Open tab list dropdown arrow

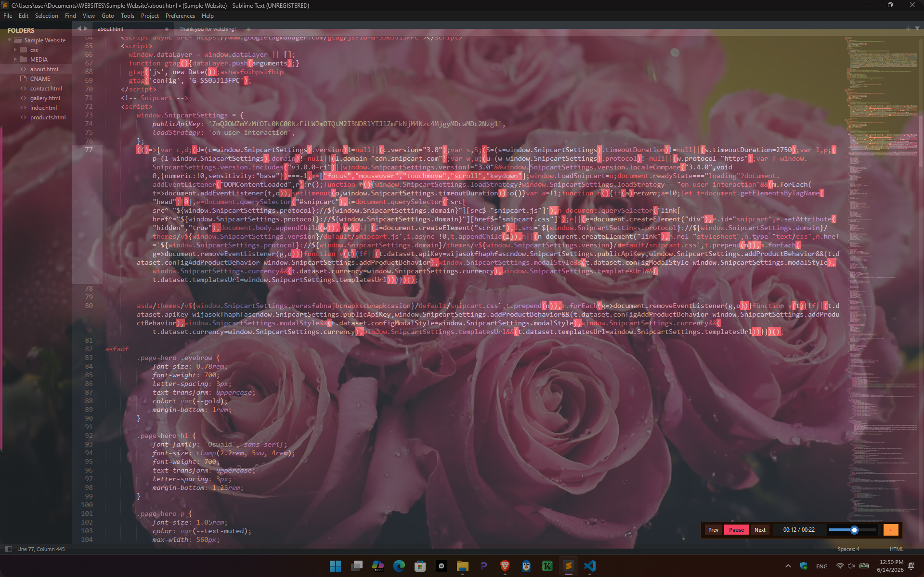coord(917,29)
